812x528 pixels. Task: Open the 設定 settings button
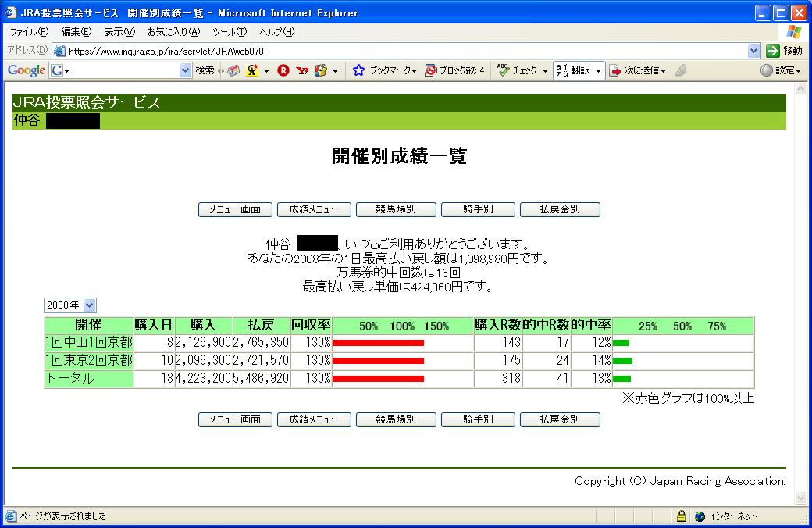[x=781, y=70]
